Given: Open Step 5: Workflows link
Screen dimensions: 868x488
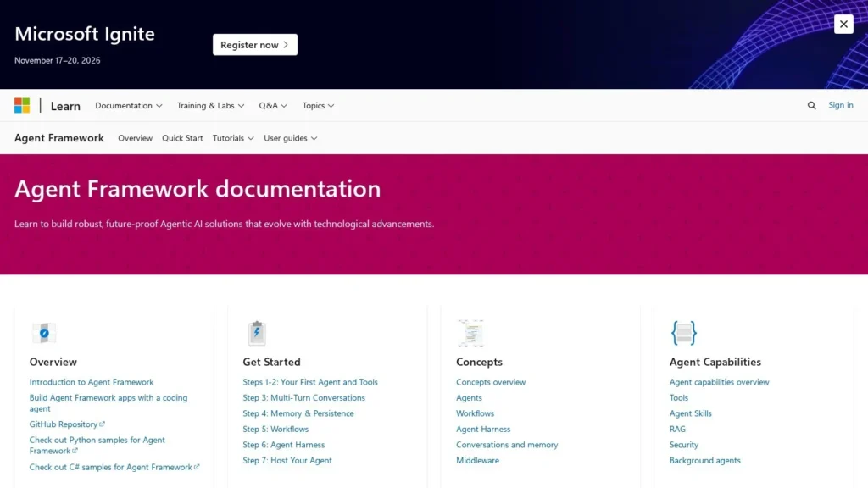Looking at the screenshot, I should pos(275,429).
